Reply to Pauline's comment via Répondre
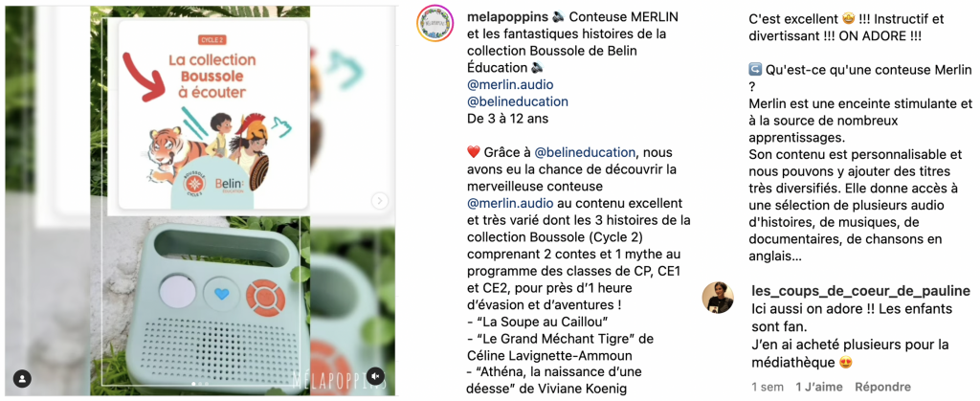Viewport: 980px width, 401px height. [882, 387]
